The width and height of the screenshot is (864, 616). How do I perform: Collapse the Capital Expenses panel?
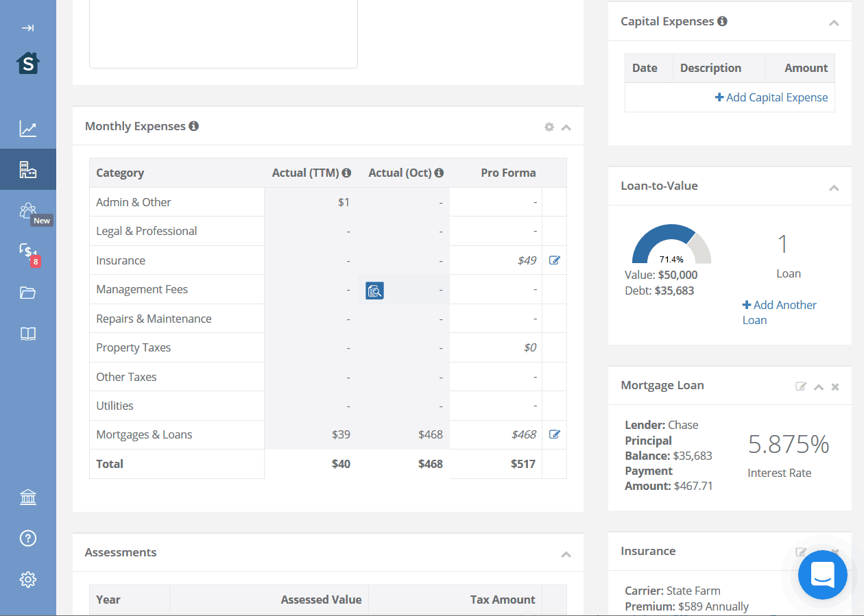tap(834, 23)
